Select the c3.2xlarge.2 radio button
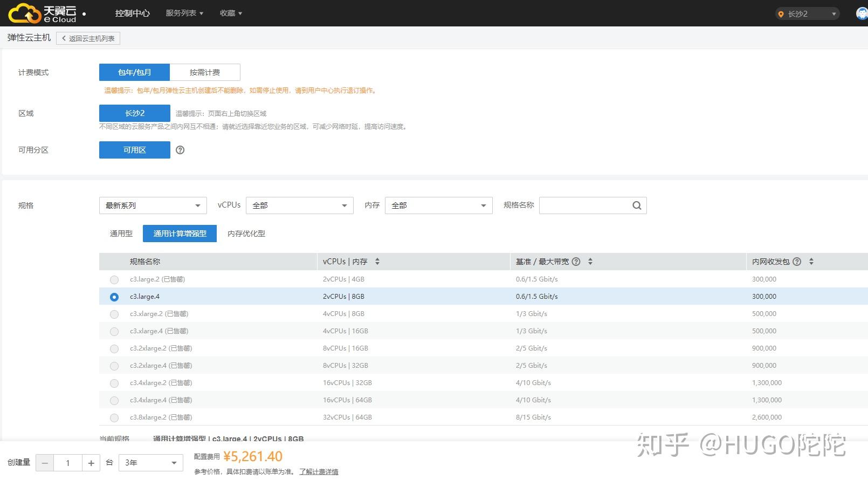Image resolution: width=868 pixels, height=480 pixels. tap(114, 348)
